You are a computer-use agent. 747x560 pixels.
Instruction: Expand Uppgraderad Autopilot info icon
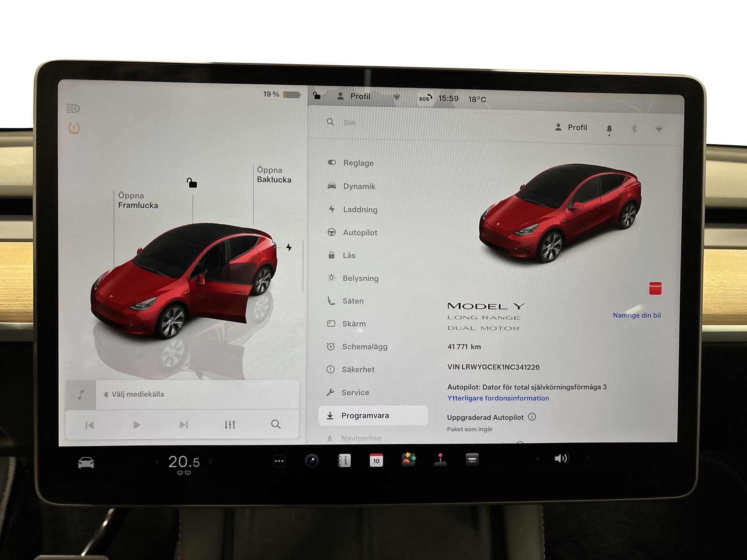[x=532, y=417]
